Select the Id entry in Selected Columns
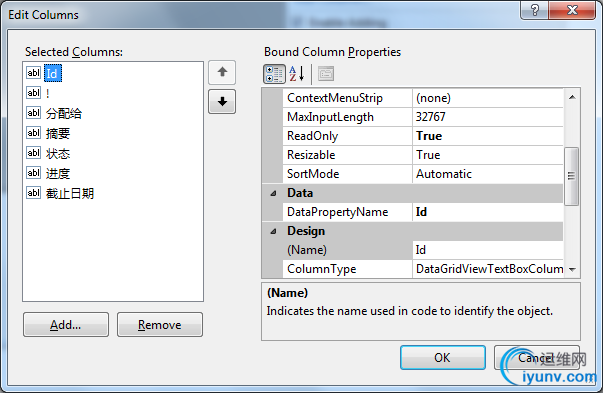 (x=52, y=73)
